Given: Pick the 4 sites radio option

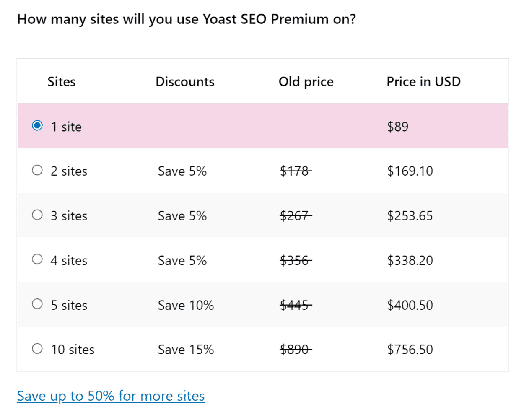Looking at the screenshot, I should pyautogui.click(x=37, y=259).
